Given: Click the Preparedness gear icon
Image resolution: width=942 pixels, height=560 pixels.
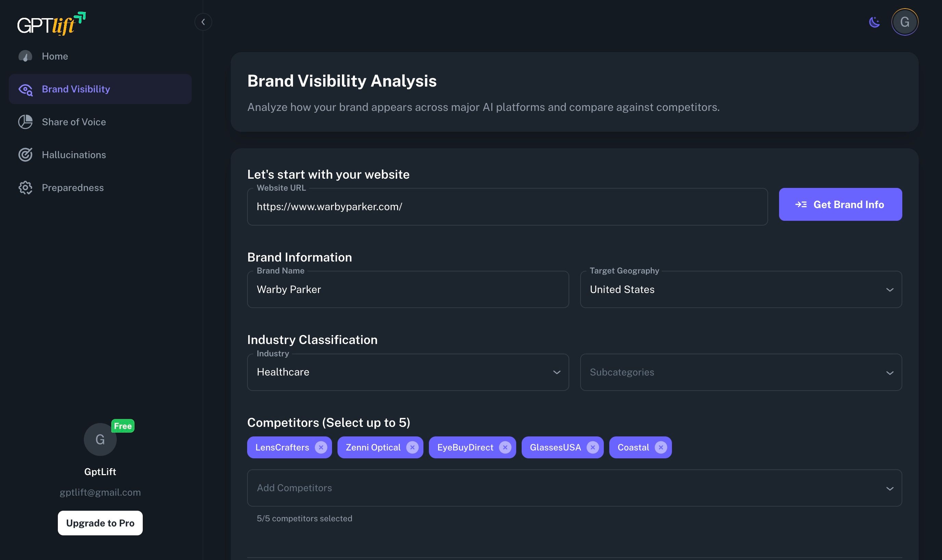Looking at the screenshot, I should pos(25,188).
